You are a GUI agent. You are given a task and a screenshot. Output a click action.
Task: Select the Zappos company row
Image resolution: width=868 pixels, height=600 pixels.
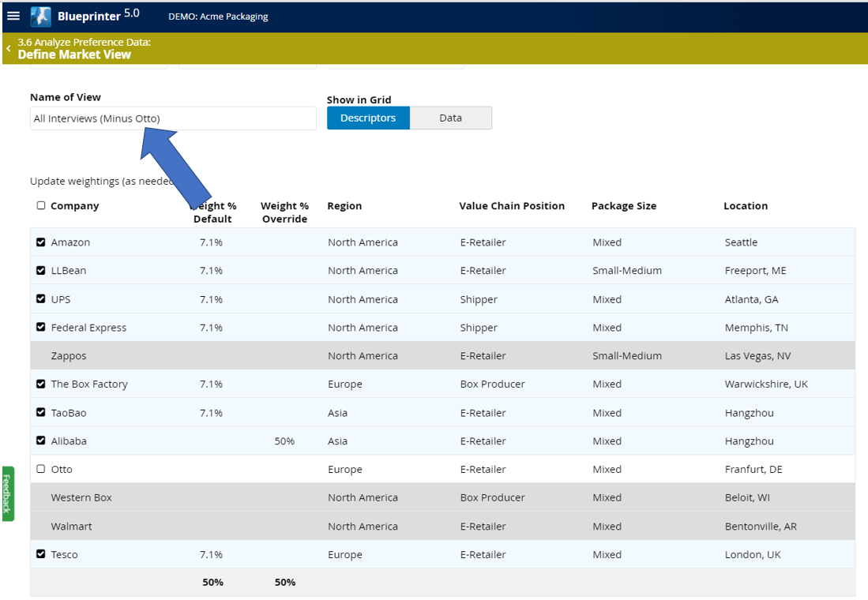[442, 355]
